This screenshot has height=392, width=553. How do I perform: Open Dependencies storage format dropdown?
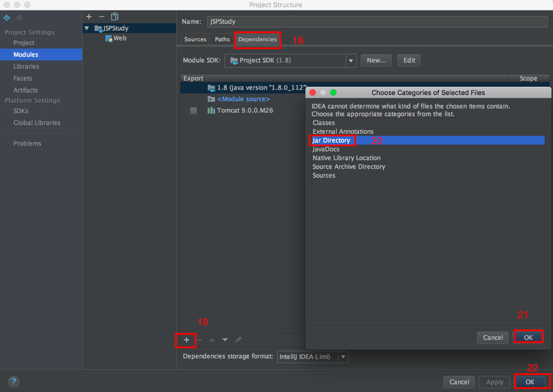(x=343, y=357)
